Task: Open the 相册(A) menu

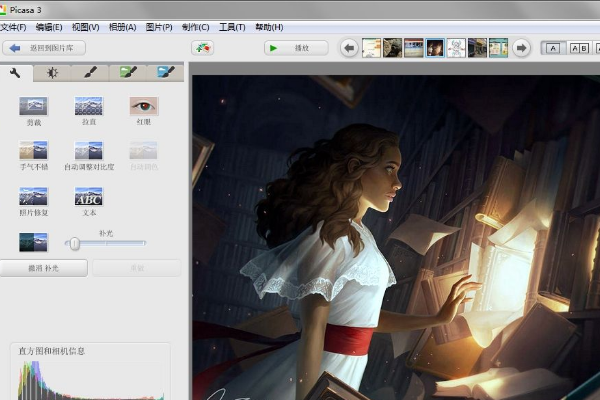Action: pos(122,27)
